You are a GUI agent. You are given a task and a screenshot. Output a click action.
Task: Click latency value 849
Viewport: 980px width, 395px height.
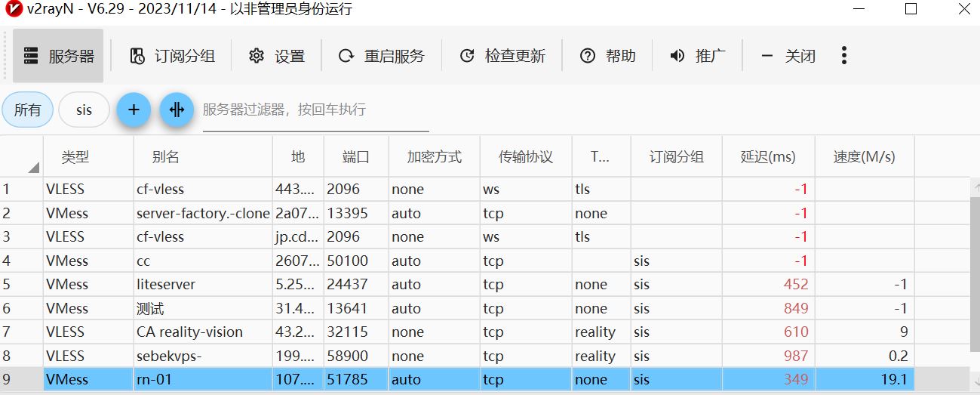coord(796,309)
